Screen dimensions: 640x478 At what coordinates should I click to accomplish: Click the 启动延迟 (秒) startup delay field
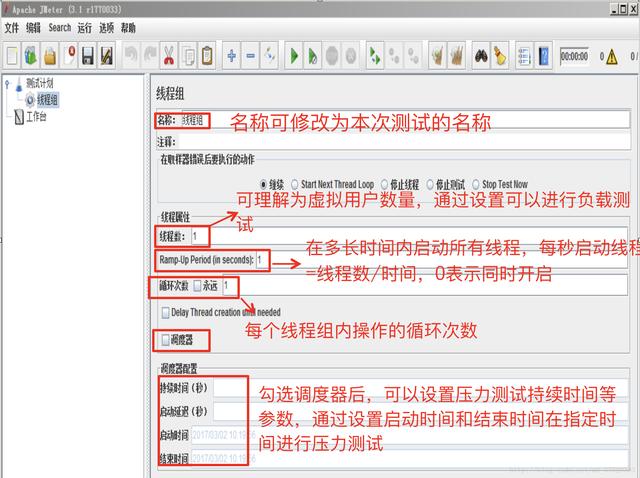pyautogui.click(x=421, y=412)
